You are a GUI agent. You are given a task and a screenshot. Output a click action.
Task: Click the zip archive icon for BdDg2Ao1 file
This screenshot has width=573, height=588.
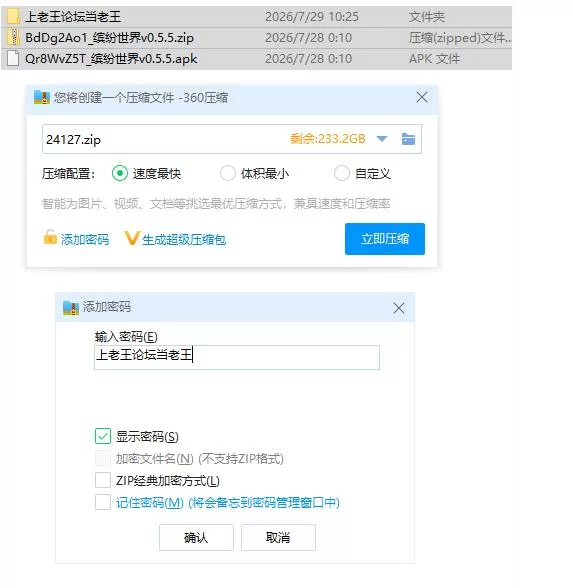click(14, 38)
